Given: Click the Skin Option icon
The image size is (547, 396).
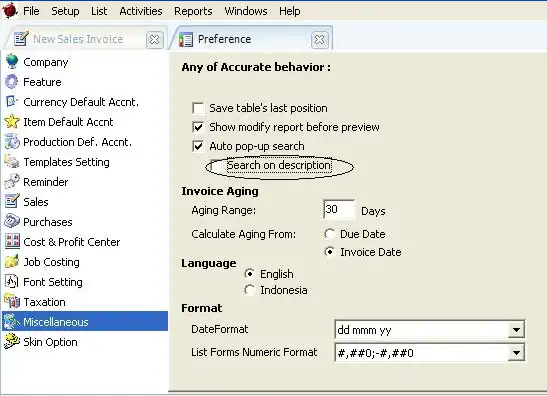Looking at the screenshot, I should (12, 341).
